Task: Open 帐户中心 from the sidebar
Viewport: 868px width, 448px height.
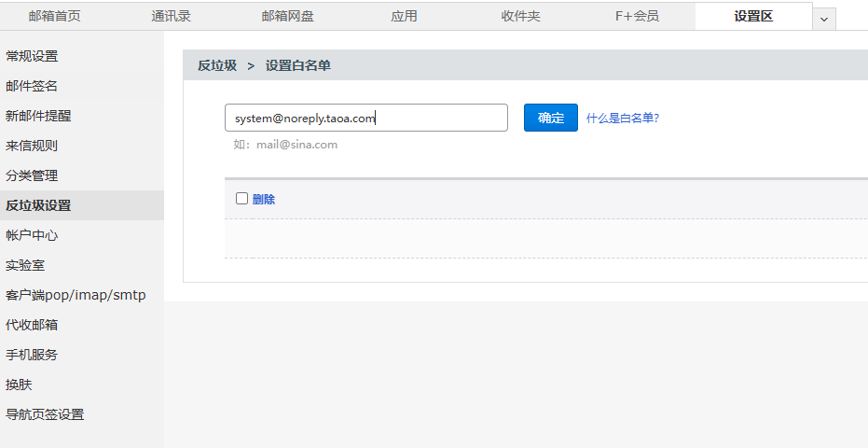Action: (32, 235)
